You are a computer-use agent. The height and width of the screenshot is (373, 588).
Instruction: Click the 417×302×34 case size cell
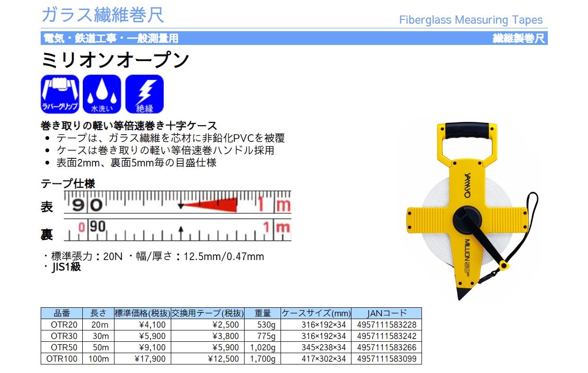(x=316, y=359)
